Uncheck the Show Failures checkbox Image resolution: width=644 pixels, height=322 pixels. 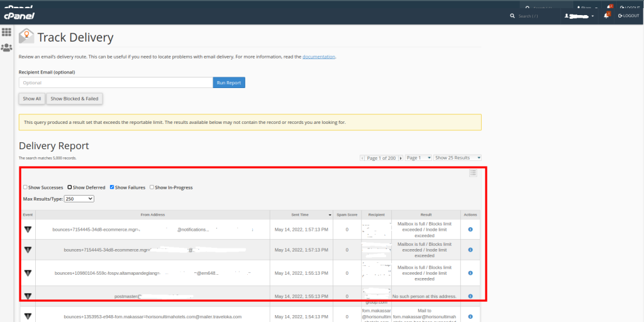pos(112,187)
